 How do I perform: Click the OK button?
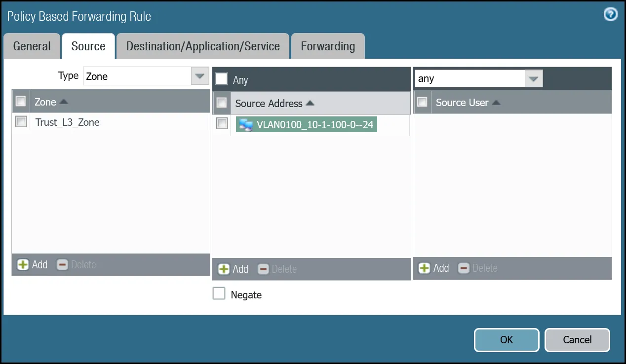(506, 340)
